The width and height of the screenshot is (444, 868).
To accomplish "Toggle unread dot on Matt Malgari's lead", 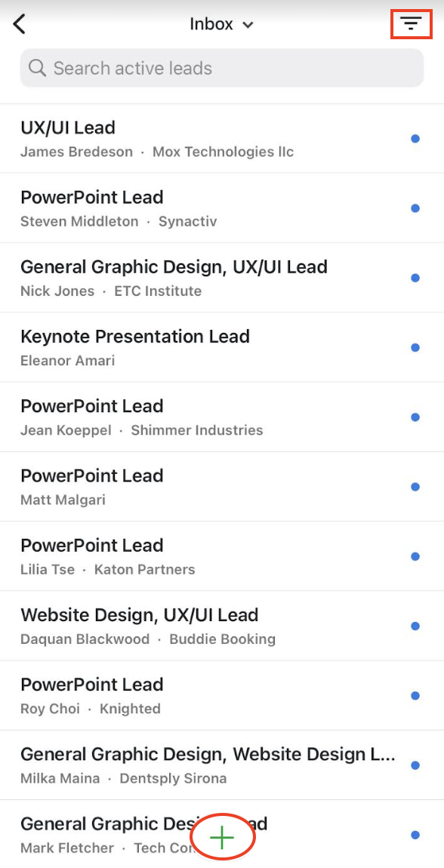I will click(x=415, y=487).
